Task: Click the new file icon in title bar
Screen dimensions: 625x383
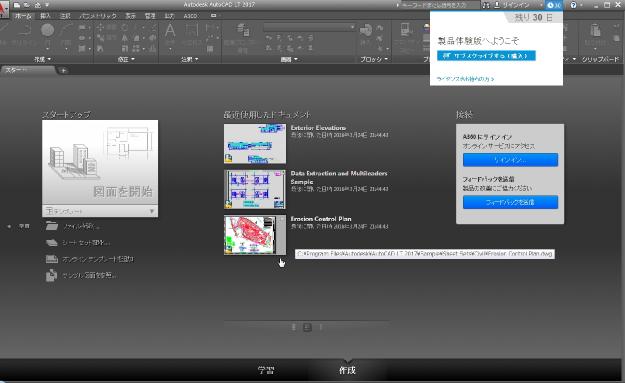Action: point(17,5)
